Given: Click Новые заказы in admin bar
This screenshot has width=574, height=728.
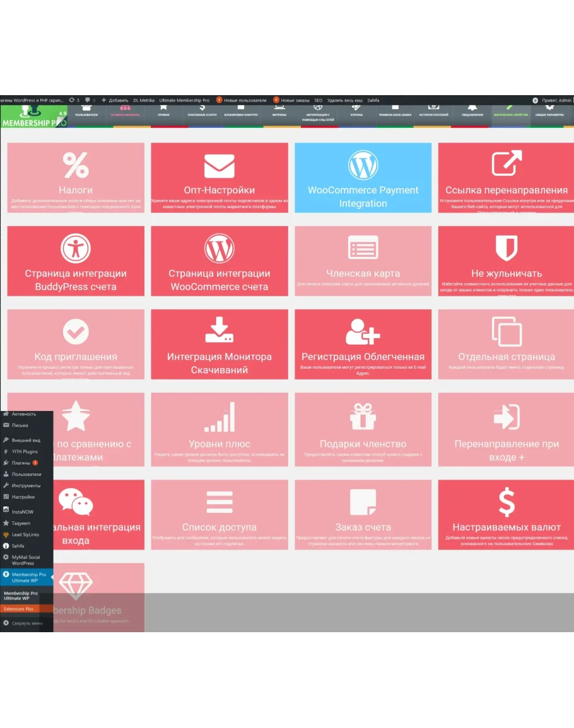Looking at the screenshot, I should 295,100.
